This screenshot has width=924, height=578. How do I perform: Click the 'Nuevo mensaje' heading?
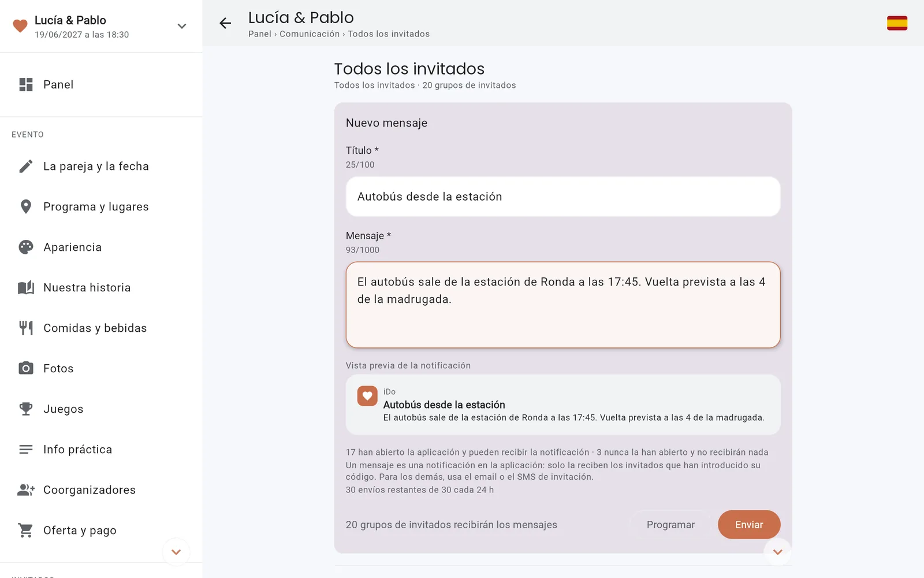(x=386, y=123)
